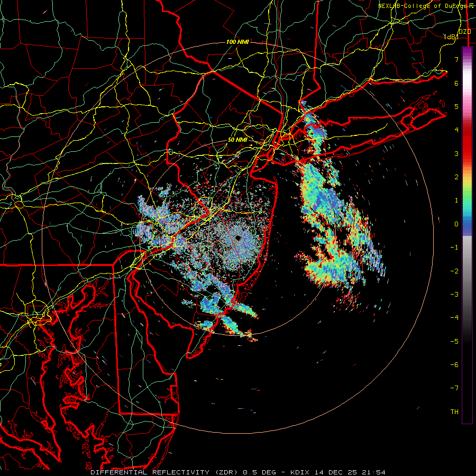The width and height of the screenshot is (476, 476).
Task: Click the "[dB]" units label
Action: (452, 37)
